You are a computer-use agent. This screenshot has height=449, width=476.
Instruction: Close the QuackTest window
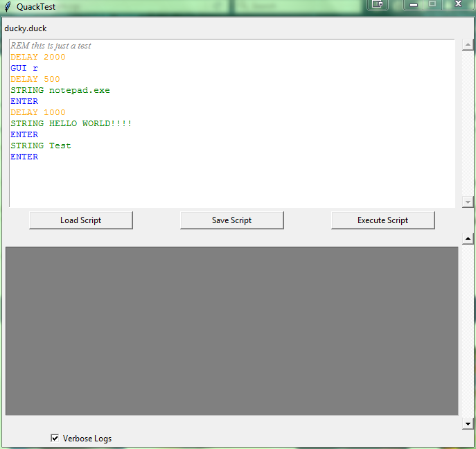459,4
